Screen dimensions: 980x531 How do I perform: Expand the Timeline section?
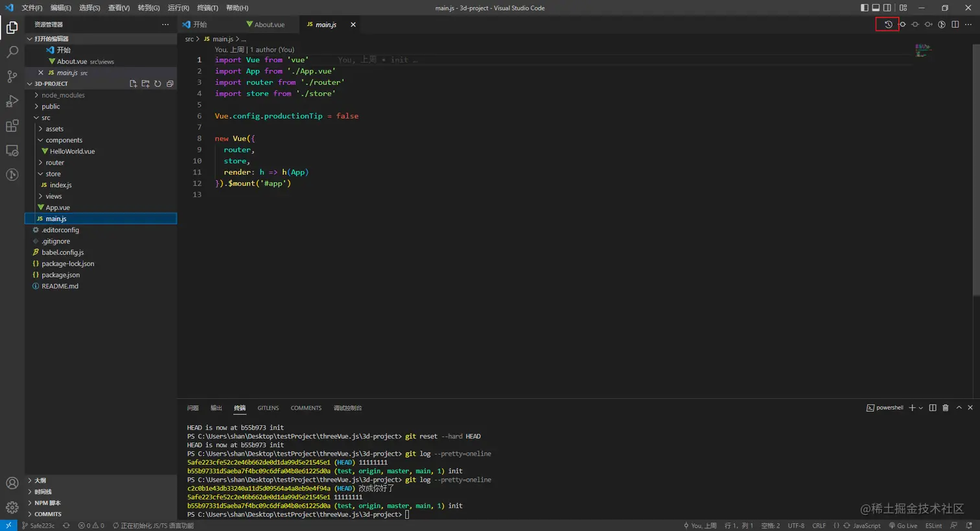[x=100, y=492]
